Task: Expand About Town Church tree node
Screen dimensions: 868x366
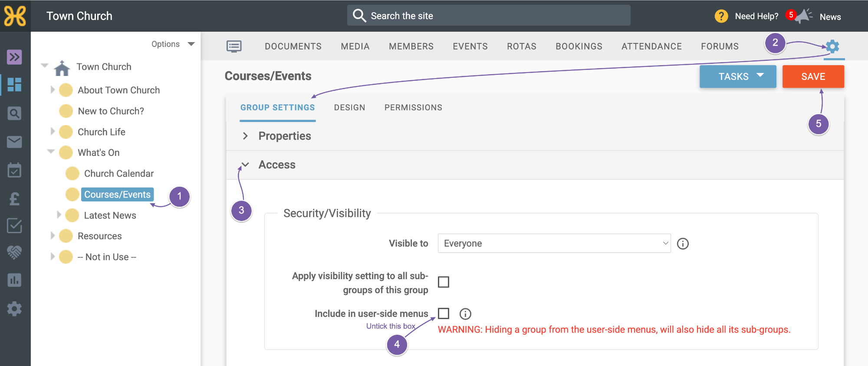Action: click(x=53, y=90)
